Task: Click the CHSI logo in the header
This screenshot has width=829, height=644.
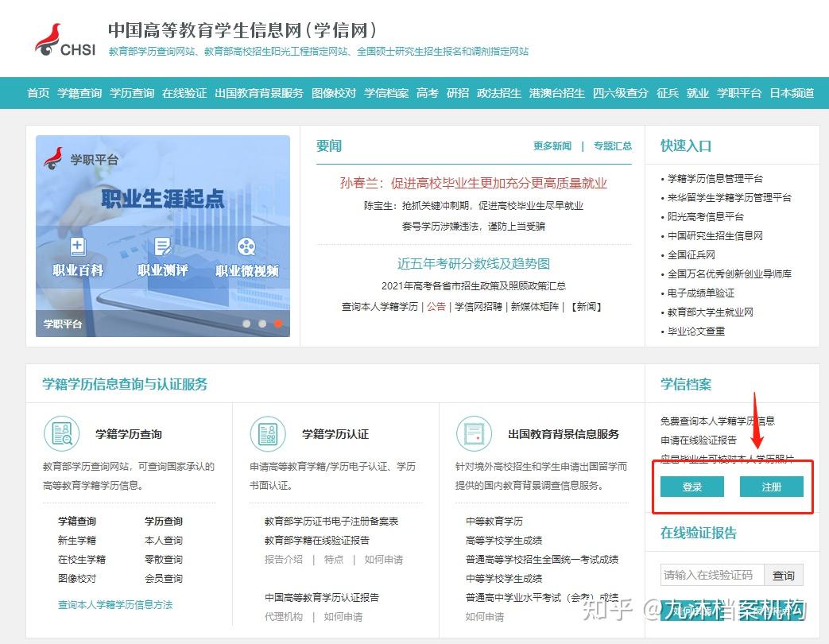Action: [x=65, y=41]
